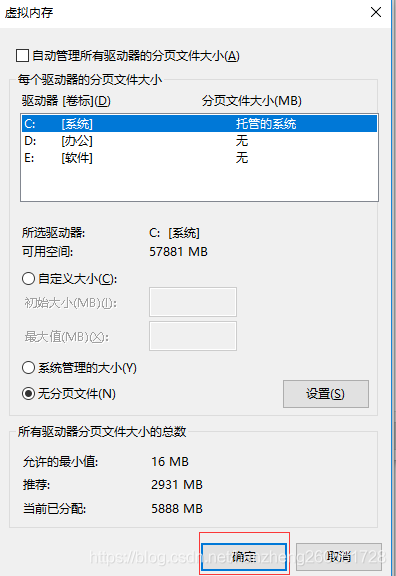The image size is (396, 576).
Task: Select the 无分页文件(N) radio button
Action: tap(28, 394)
